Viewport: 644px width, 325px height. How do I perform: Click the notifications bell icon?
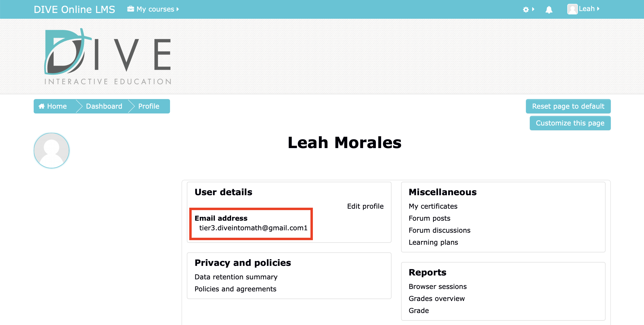click(549, 10)
